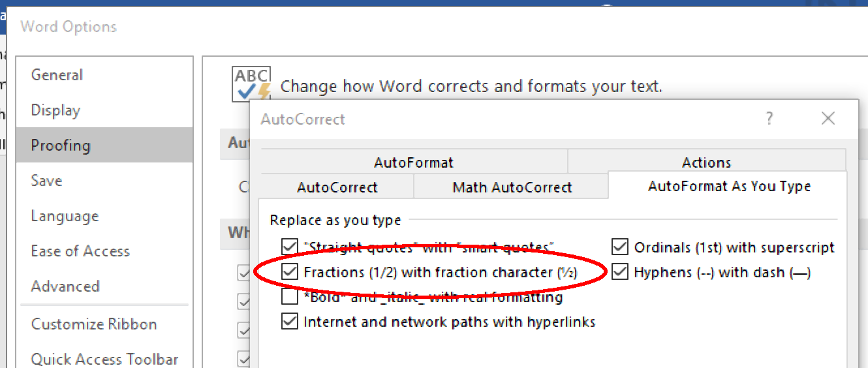
Task: Open Language settings category
Action: coord(65,216)
